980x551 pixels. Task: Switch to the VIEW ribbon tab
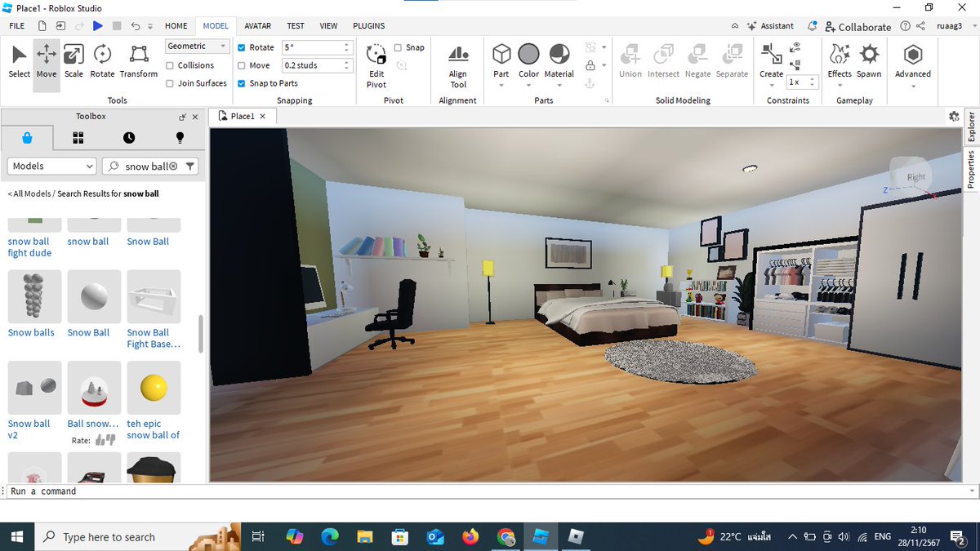coord(328,26)
